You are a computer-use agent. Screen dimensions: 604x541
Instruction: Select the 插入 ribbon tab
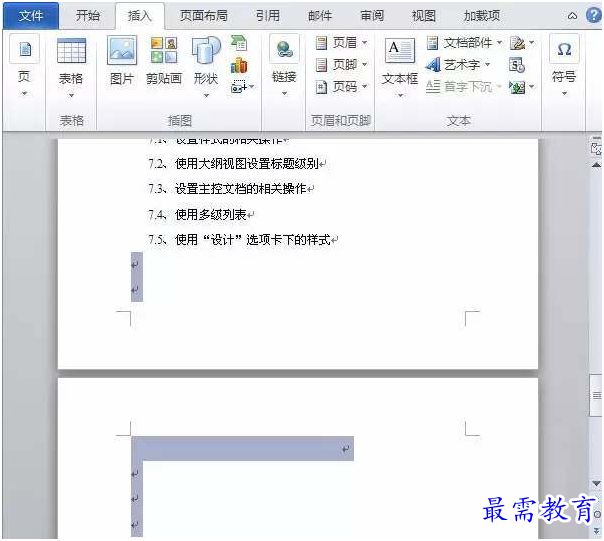[x=139, y=16]
